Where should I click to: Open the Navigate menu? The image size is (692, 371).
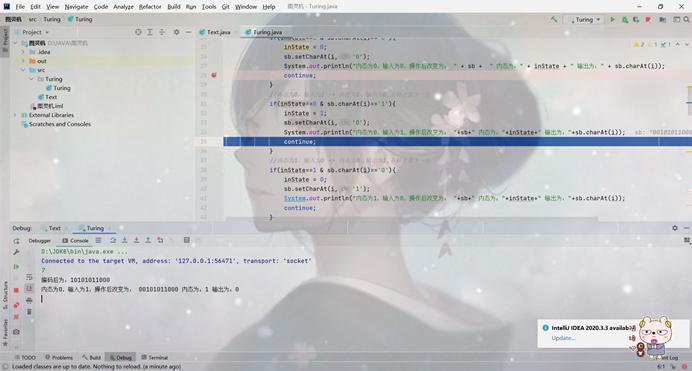click(76, 7)
